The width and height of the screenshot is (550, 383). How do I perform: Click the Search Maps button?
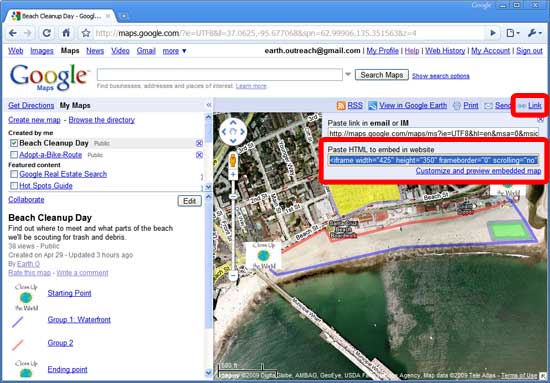[382, 75]
